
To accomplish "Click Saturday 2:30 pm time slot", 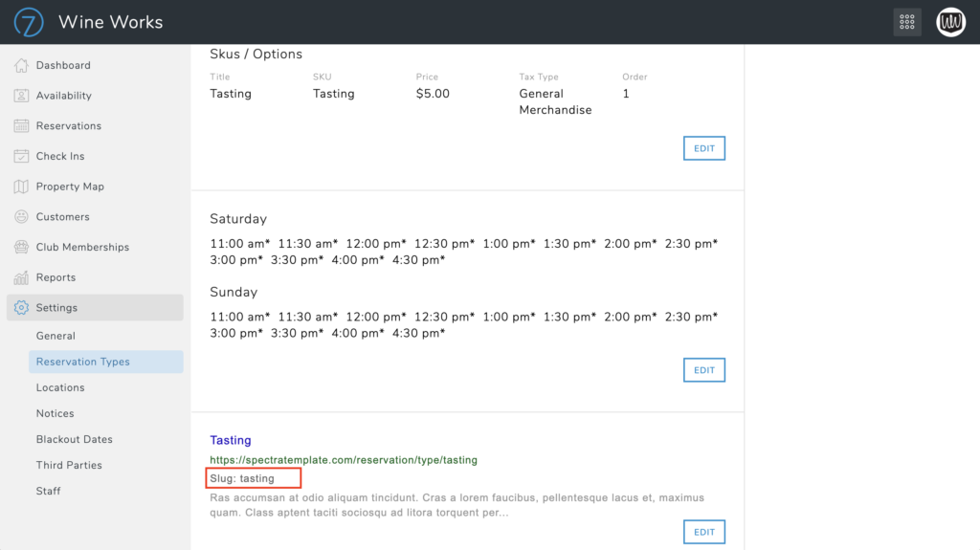I will pos(691,244).
